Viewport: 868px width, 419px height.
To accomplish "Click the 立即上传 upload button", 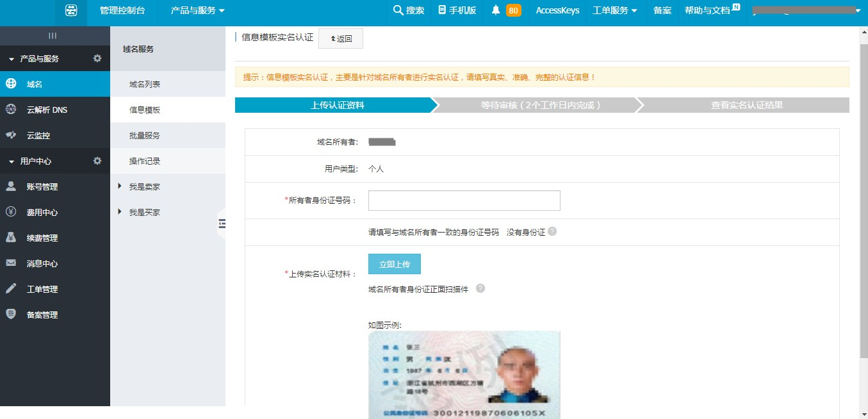I will [394, 263].
